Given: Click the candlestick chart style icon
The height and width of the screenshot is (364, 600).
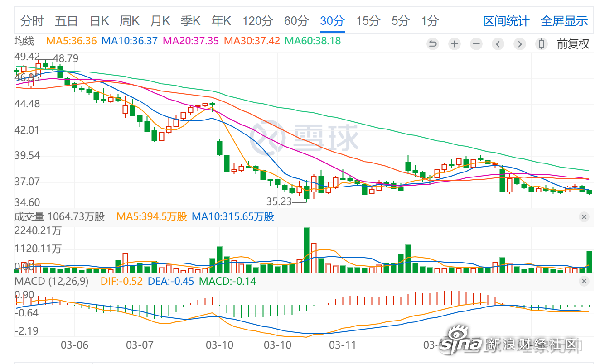Looking at the screenshot, I should coord(541,44).
